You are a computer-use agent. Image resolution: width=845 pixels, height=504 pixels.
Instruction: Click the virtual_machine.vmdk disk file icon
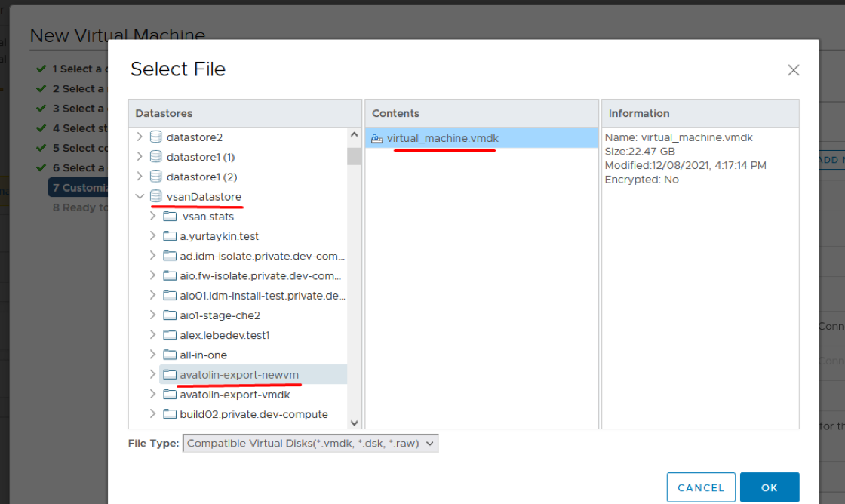(x=376, y=139)
